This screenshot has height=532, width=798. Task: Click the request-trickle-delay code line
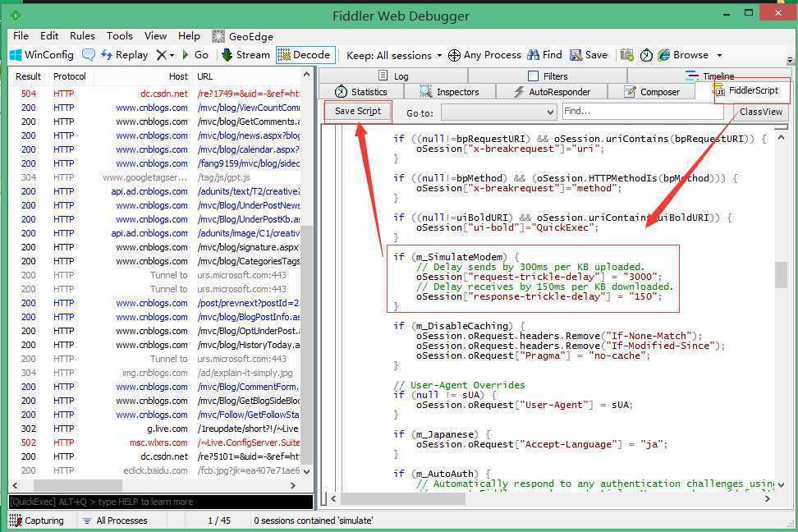pyautogui.click(x=539, y=277)
